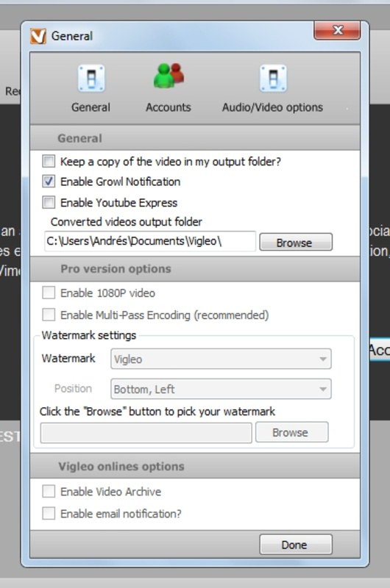Browse for a watermark image file
Screen dimensions: 390x588
click(x=292, y=432)
